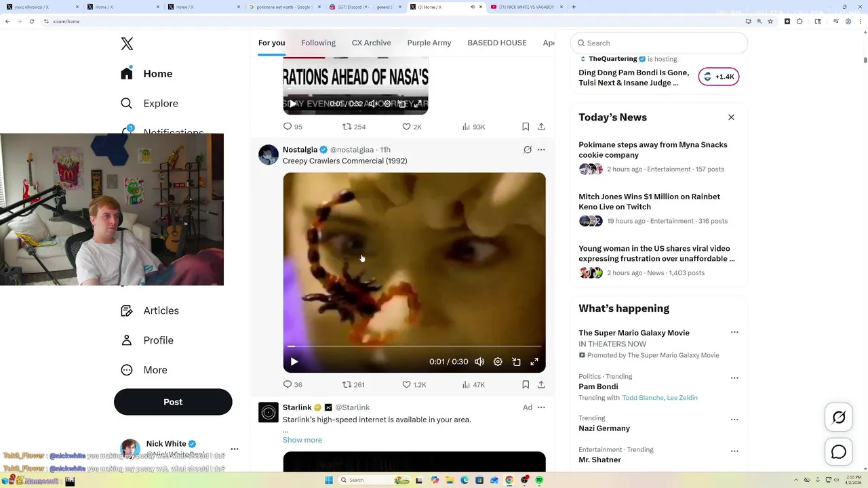Expand Starlink ad with Show more
This screenshot has height=488, width=868.
(302, 440)
